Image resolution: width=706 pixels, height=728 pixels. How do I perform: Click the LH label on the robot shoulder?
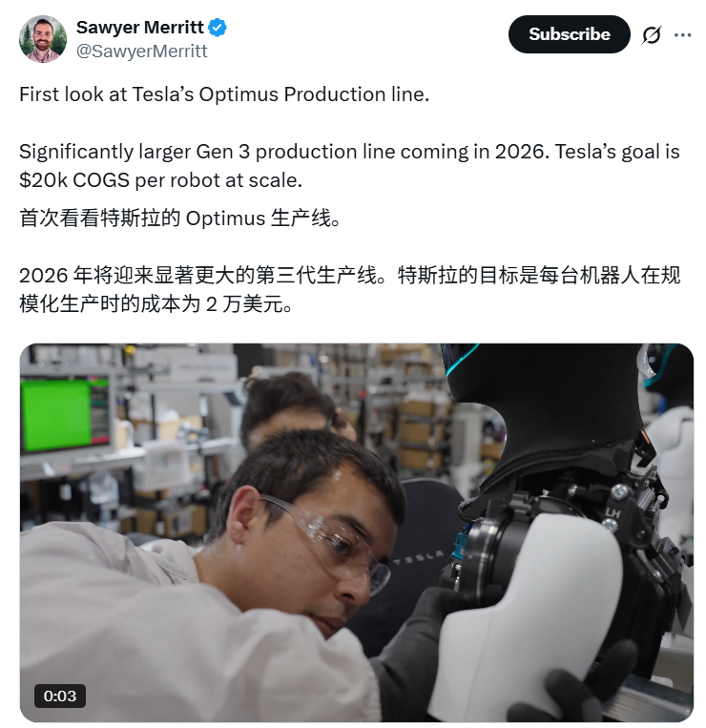[613, 513]
